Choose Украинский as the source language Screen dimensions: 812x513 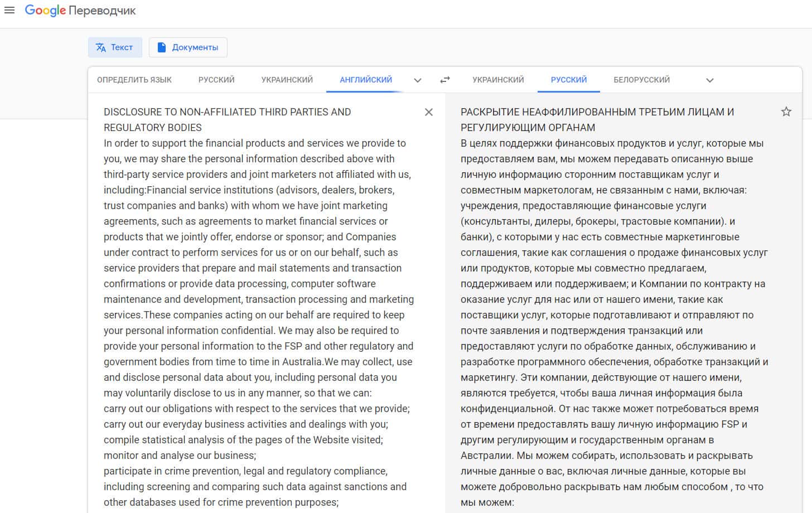[x=287, y=80]
